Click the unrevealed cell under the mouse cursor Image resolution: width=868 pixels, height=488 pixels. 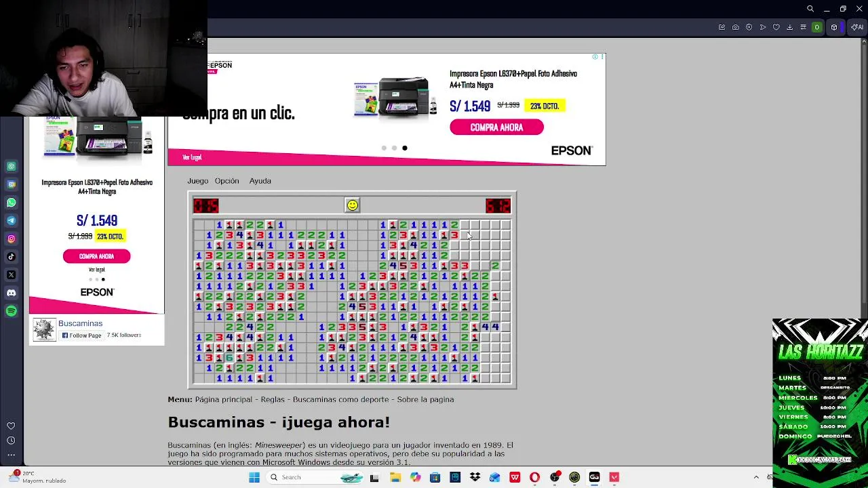465,235
